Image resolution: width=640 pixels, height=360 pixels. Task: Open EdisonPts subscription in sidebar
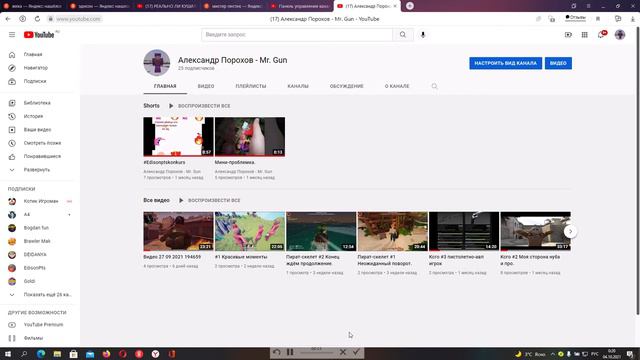(34, 268)
